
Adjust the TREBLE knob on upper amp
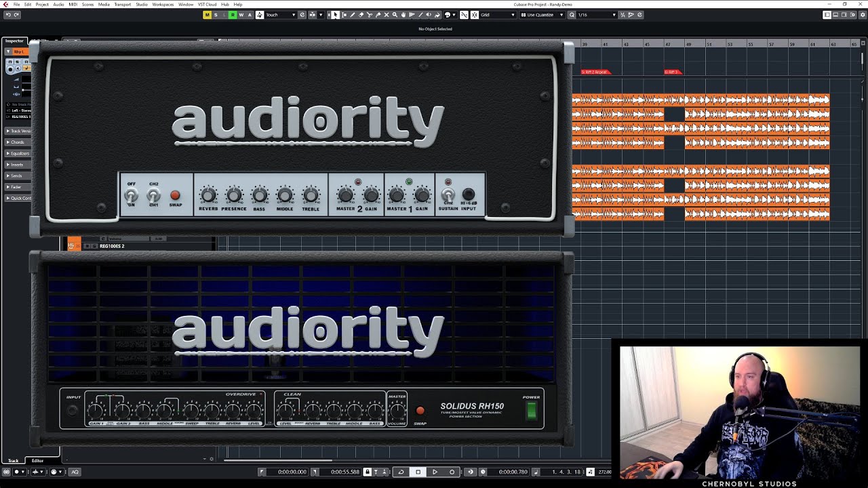coord(311,195)
